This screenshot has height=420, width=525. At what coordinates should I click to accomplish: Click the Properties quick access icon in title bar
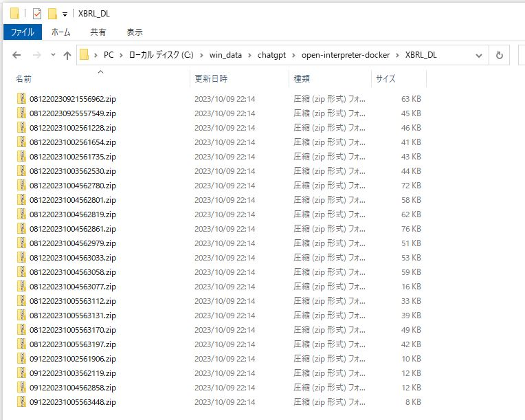(37, 14)
